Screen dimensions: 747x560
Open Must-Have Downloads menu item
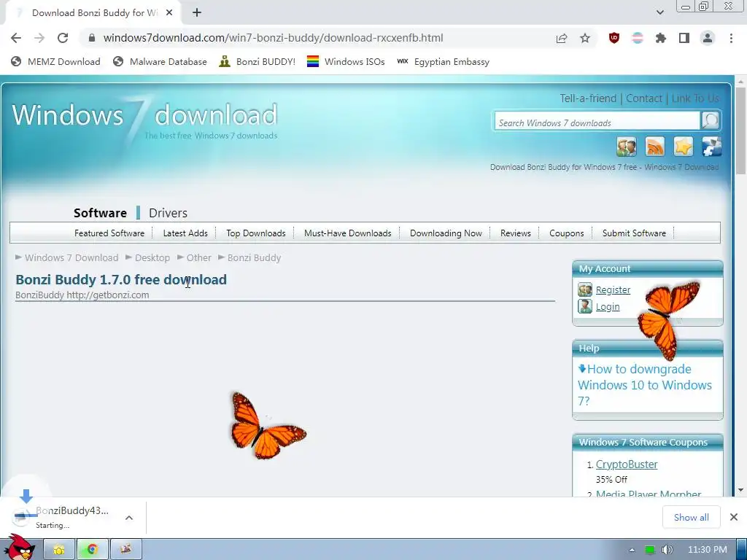[348, 233]
